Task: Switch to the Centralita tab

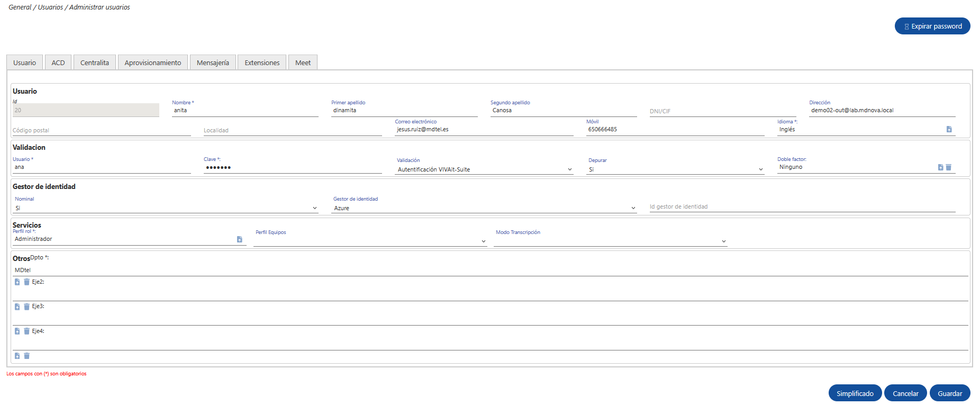Action: pos(95,62)
